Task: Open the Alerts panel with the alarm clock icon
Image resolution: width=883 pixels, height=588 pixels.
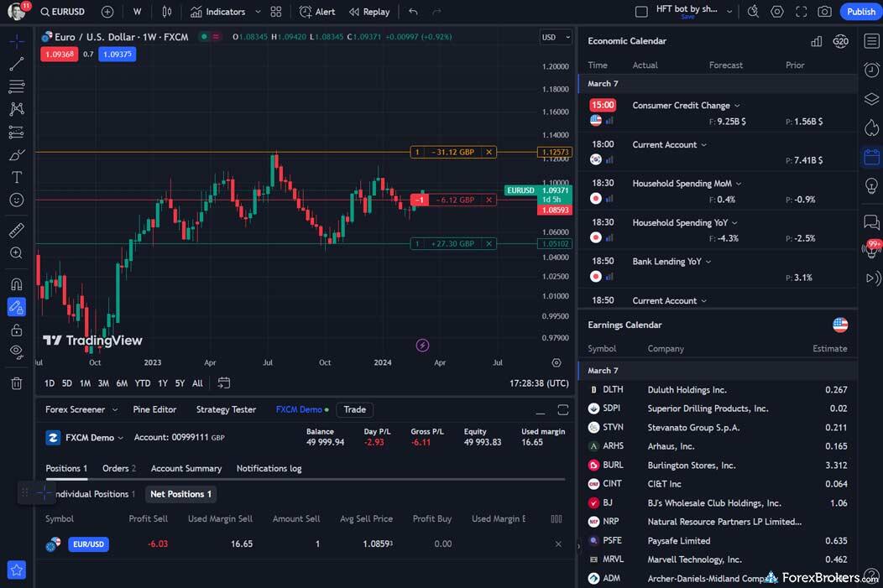Action: pyautogui.click(x=871, y=70)
